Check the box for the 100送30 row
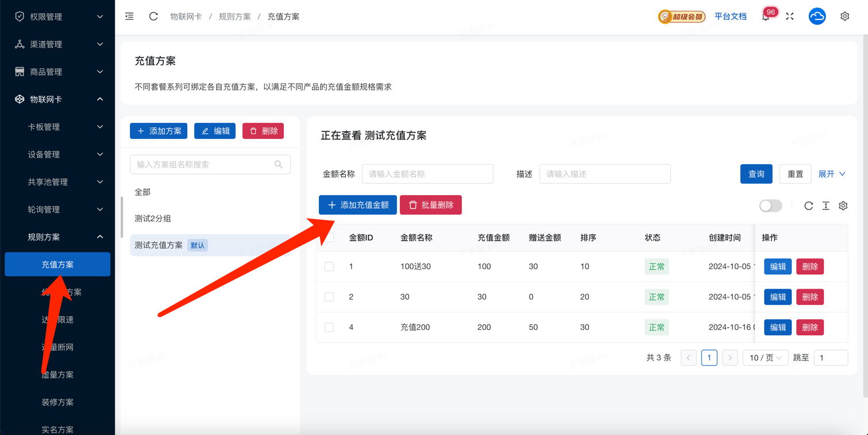The height and width of the screenshot is (435, 868). tap(329, 266)
